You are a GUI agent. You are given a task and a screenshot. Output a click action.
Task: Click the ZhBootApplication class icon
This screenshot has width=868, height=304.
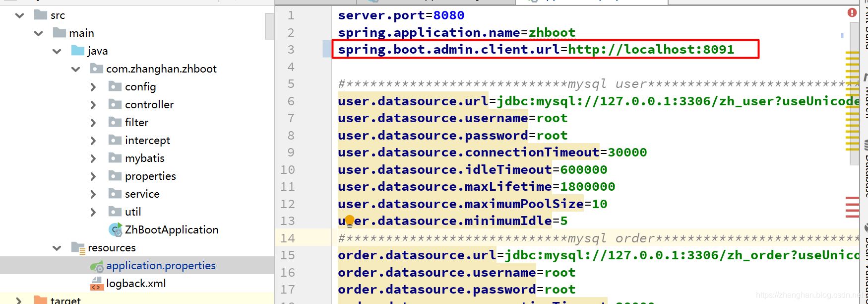[116, 229]
